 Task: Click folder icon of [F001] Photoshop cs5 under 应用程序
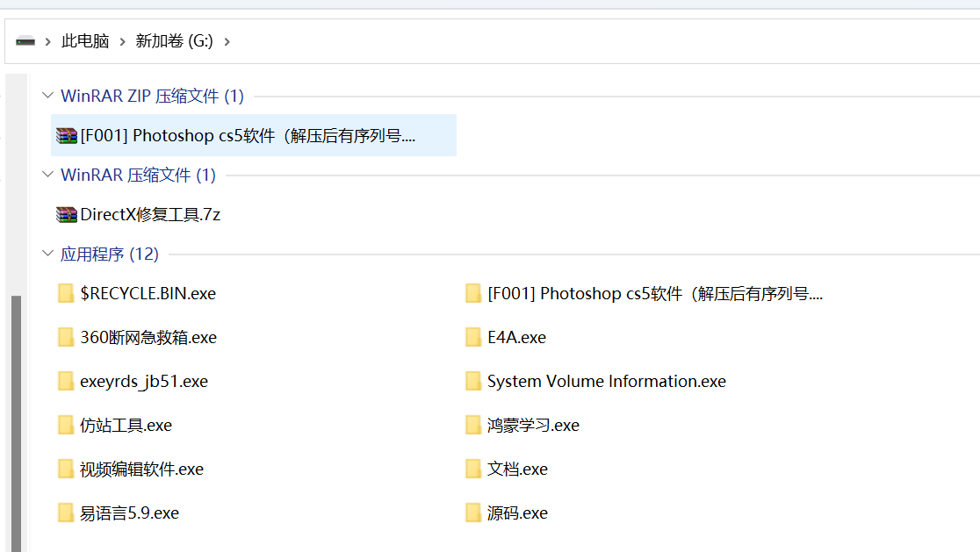tap(473, 293)
